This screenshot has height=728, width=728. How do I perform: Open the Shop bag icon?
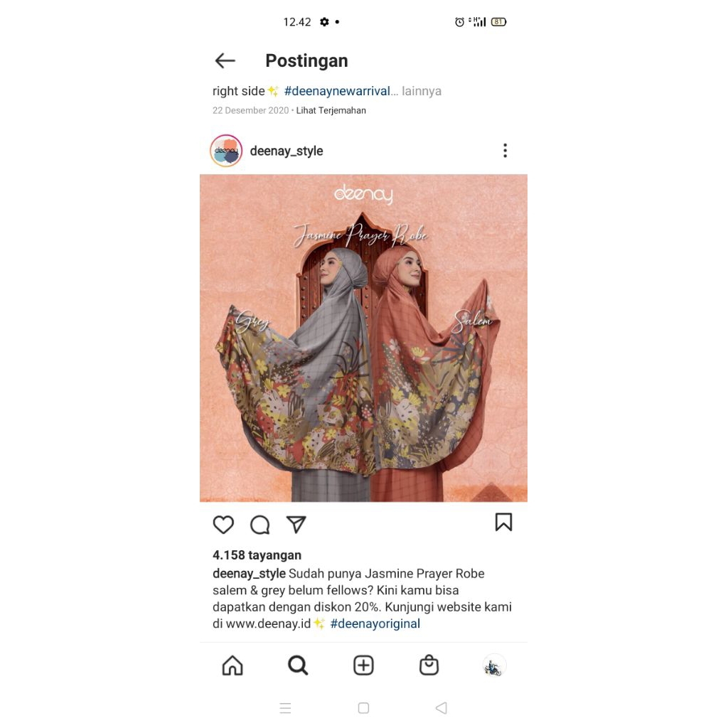429,665
